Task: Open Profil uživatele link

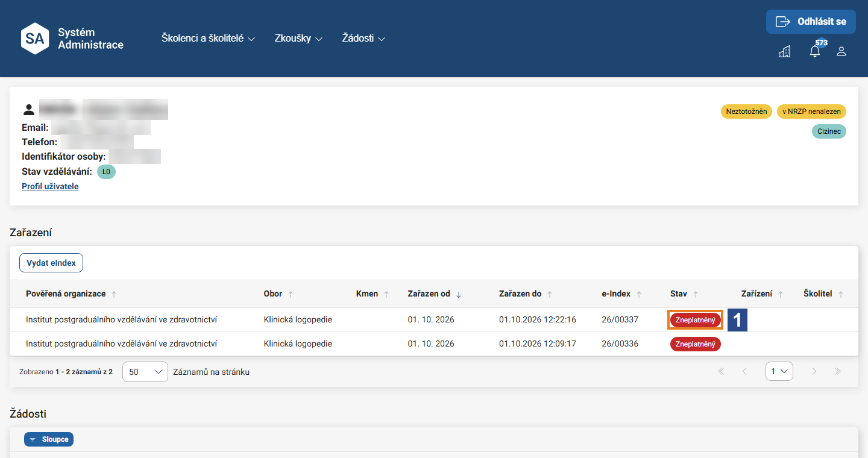Action: (x=50, y=186)
